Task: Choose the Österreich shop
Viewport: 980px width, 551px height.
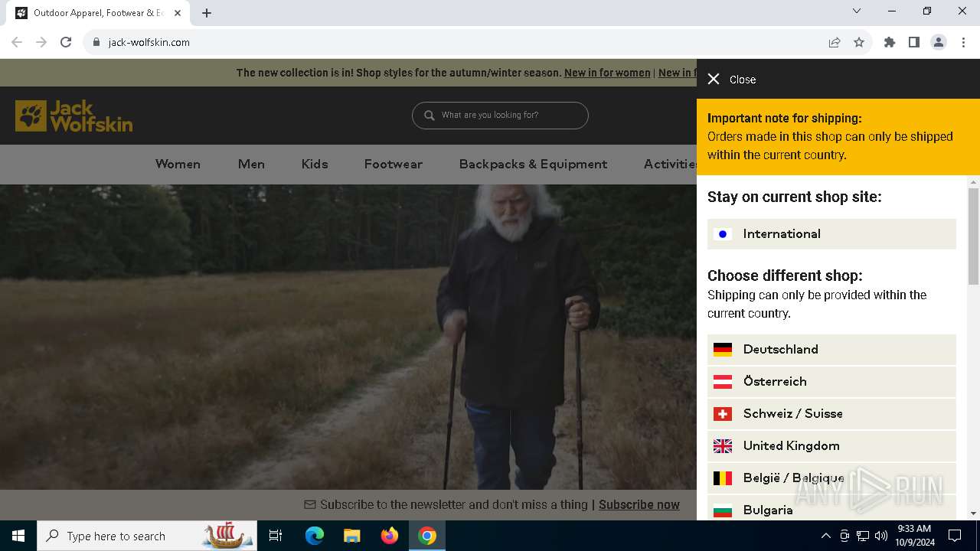Action: click(x=831, y=382)
